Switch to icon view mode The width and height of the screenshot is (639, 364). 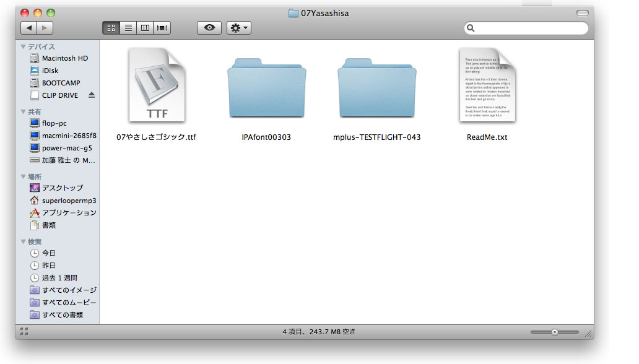tap(111, 28)
